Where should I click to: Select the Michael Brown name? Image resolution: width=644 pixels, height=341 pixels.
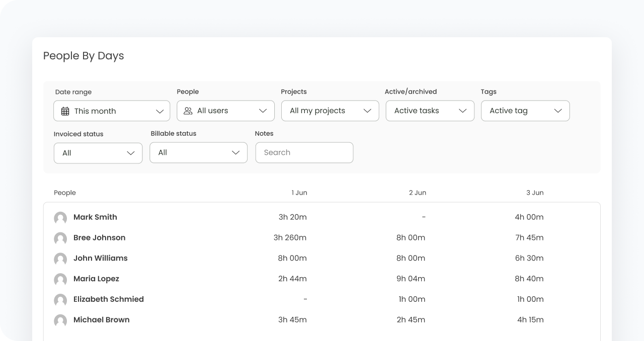[x=102, y=320]
